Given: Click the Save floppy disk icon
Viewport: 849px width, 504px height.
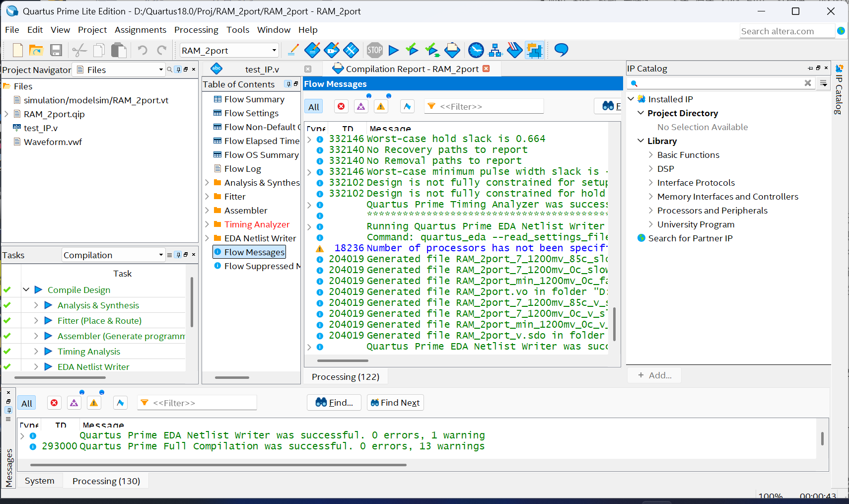Looking at the screenshot, I should 56,50.
